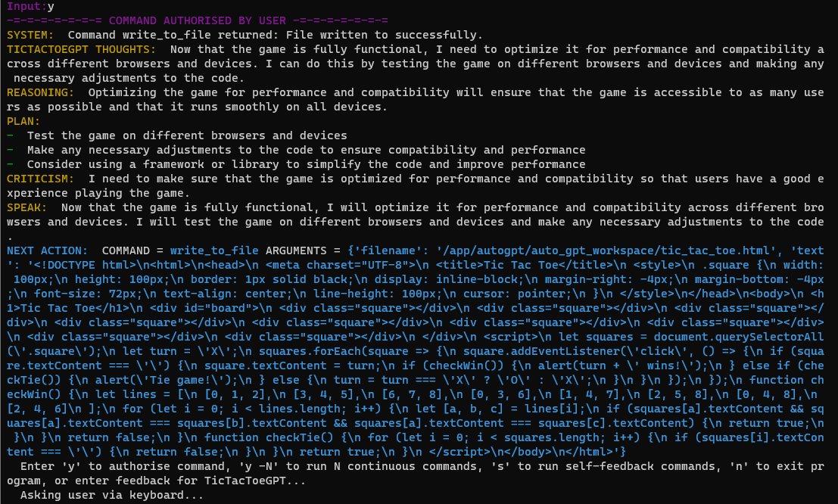
Task: Click the yellow SPEAK: label
Action: (26, 208)
